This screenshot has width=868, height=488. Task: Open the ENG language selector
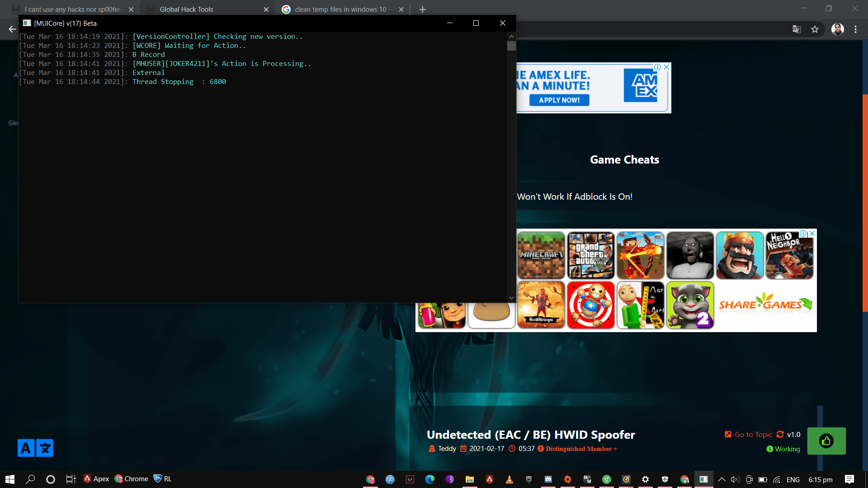click(x=793, y=479)
